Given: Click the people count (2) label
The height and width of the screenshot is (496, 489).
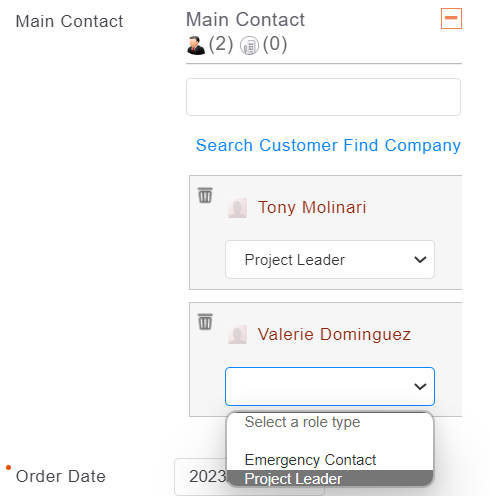Looking at the screenshot, I should click(221, 44).
